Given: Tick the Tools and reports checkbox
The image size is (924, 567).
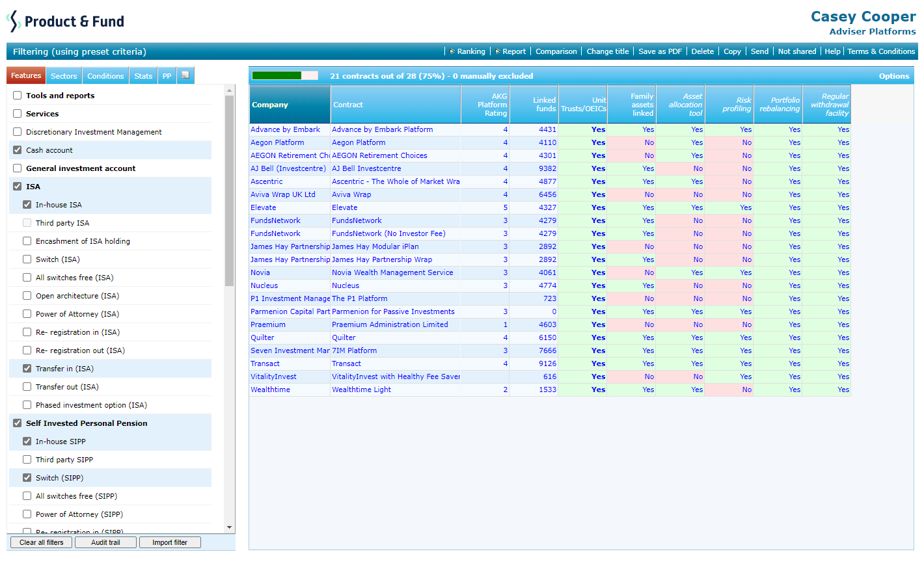Looking at the screenshot, I should pos(18,96).
